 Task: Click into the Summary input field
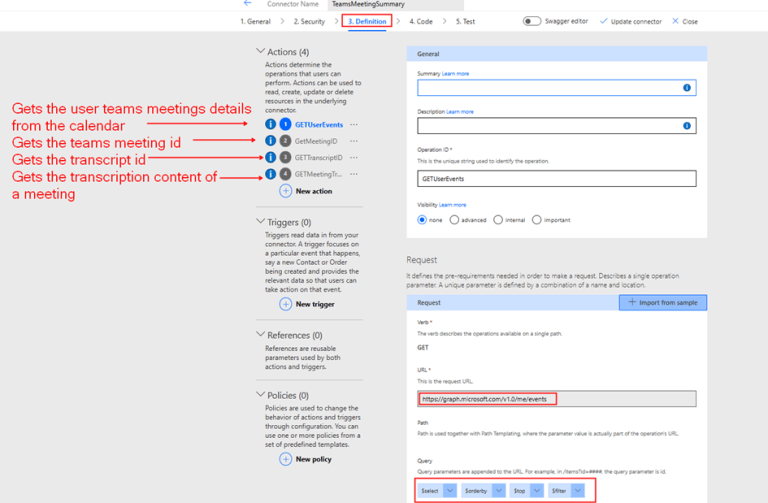[556, 88]
